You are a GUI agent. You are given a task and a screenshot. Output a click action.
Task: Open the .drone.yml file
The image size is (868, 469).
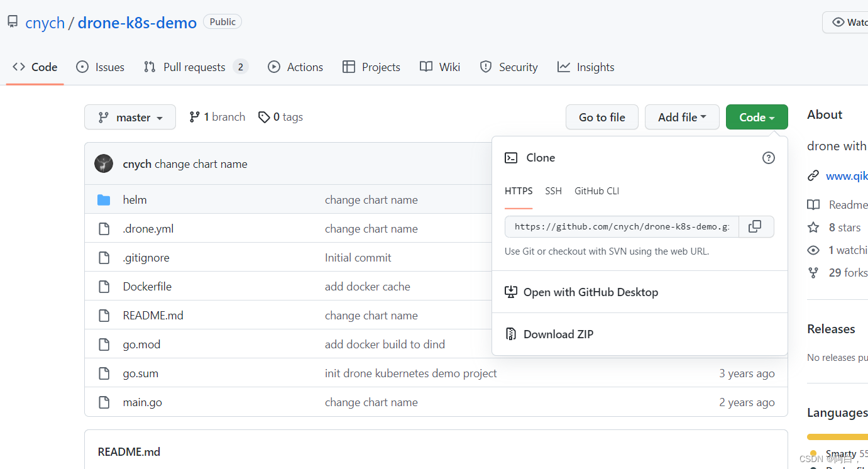[148, 229]
